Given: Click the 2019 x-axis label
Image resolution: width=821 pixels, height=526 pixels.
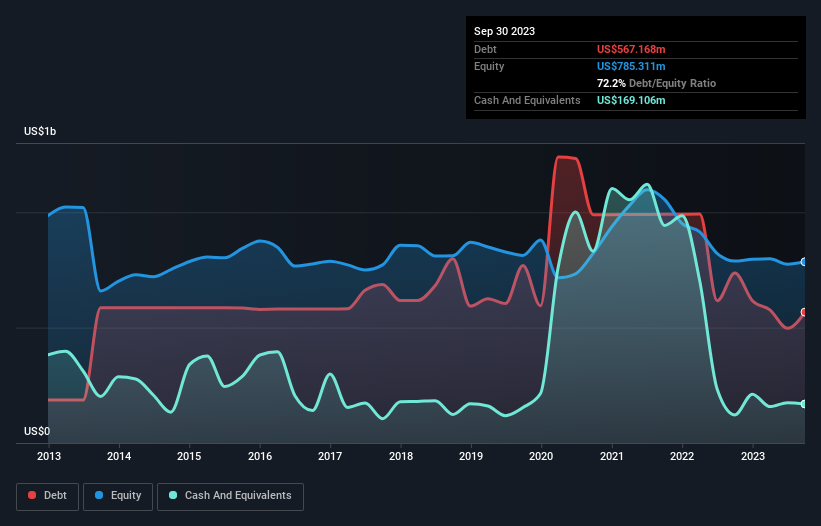Looking at the screenshot, I should click(x=471, y=456).
